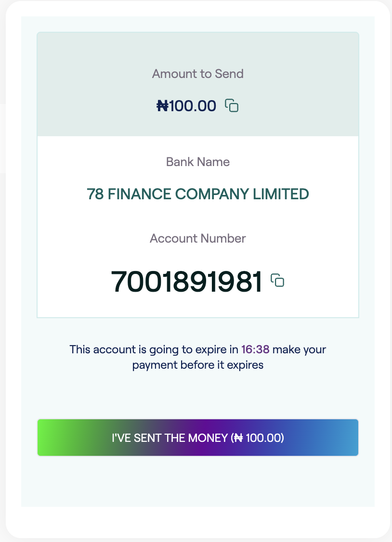The width and height of the screenshot is (392, 542).
Task: Click the Naira symbol before 100.00 heading
Action: coord(162,105)
